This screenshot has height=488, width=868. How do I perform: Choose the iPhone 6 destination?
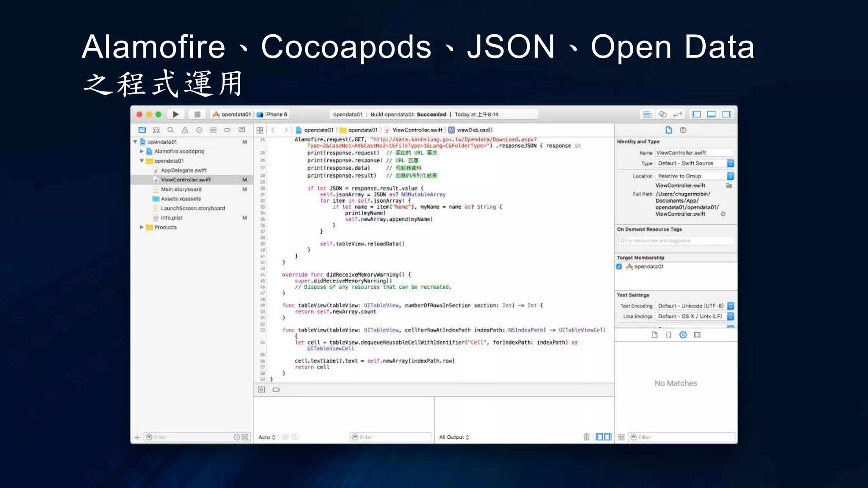coord(272,114)
